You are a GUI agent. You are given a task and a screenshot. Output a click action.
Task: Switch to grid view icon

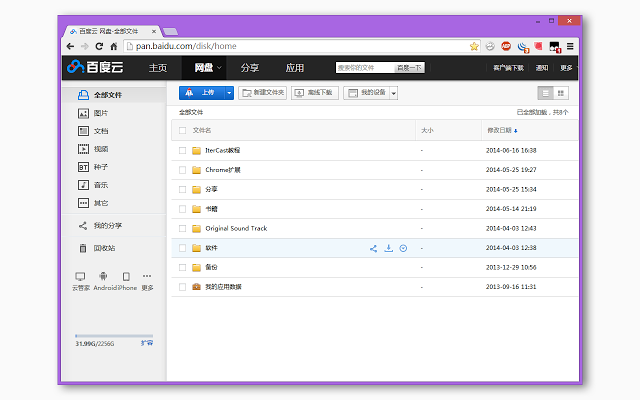(x=560, y=93)
